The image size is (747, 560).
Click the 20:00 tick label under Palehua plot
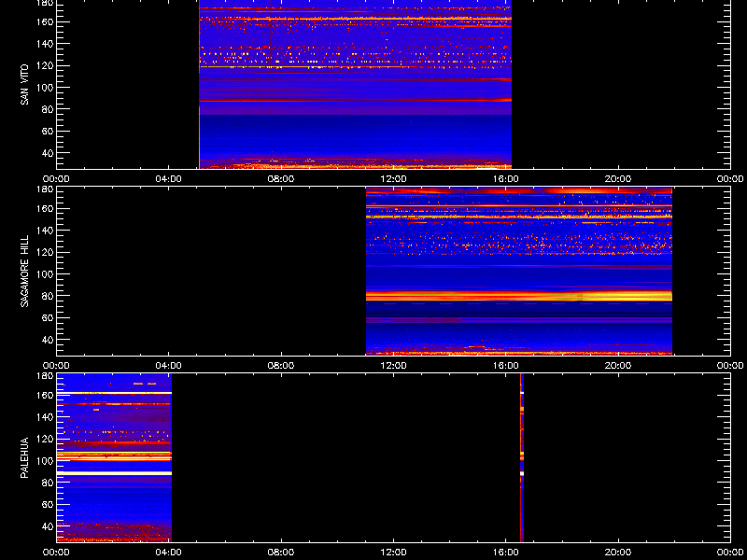pyautogui.click(x=618, y=553)
